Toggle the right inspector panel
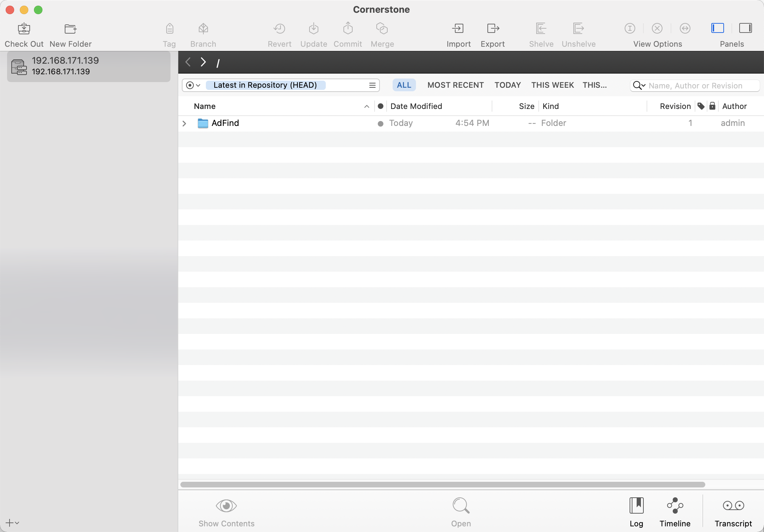 click(x=745, y=28)
